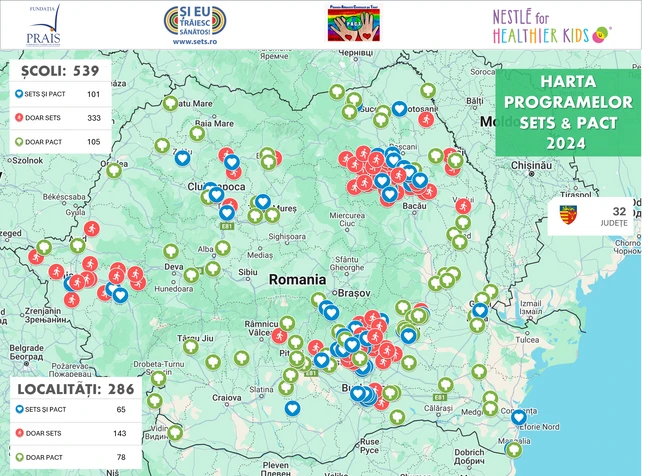Click the Hunedoara label
The height and width of the screenshot is (476, 650).
pyautogui.click(x=174, y=289)
